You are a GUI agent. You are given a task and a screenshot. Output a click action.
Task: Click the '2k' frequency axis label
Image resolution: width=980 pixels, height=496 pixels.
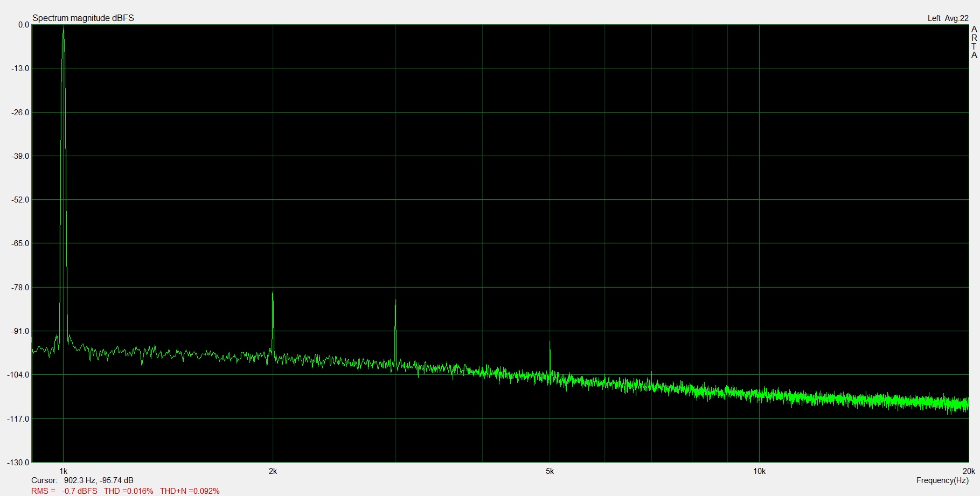[x=273, y=471]
